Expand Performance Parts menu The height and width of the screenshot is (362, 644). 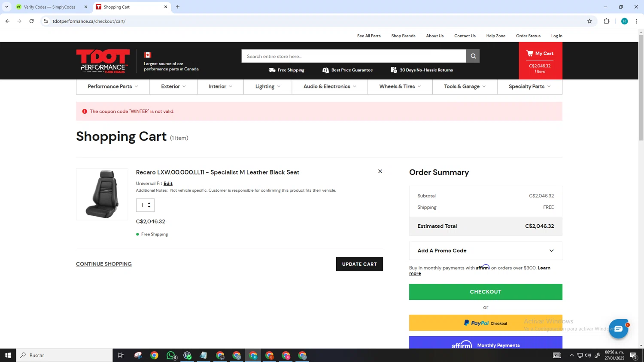click(113, 87)
